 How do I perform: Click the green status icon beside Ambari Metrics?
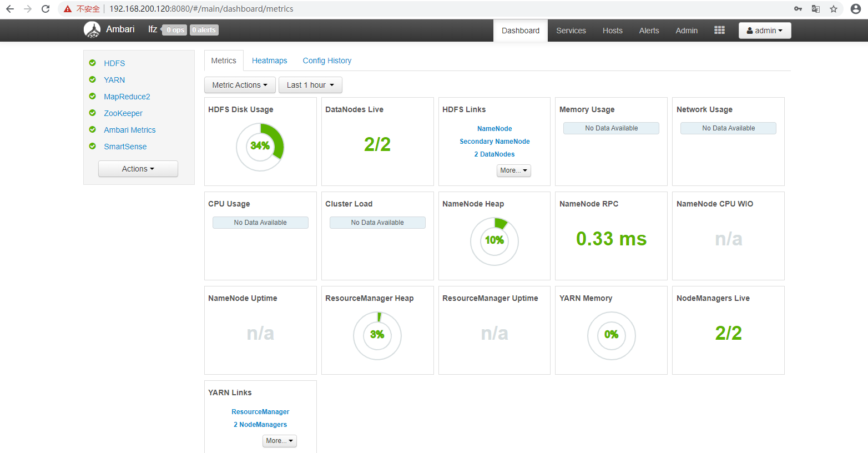(93, 129)
